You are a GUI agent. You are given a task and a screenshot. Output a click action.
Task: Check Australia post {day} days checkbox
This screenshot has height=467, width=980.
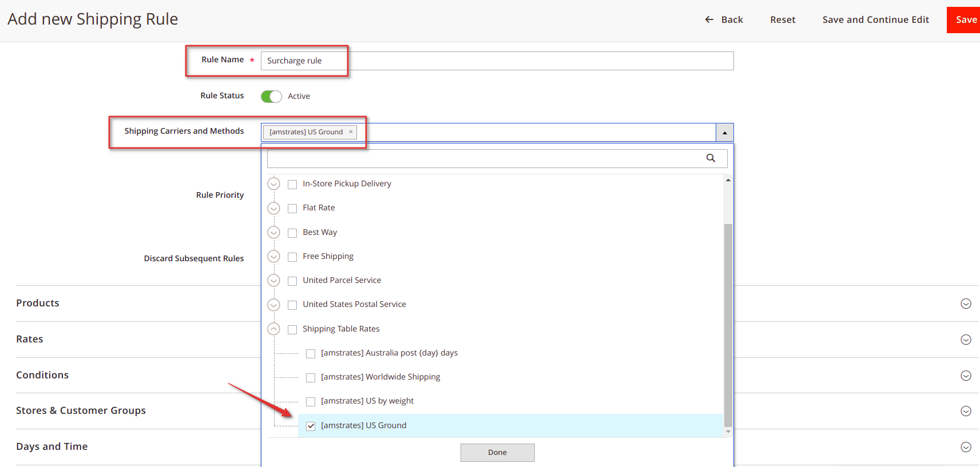311,354
